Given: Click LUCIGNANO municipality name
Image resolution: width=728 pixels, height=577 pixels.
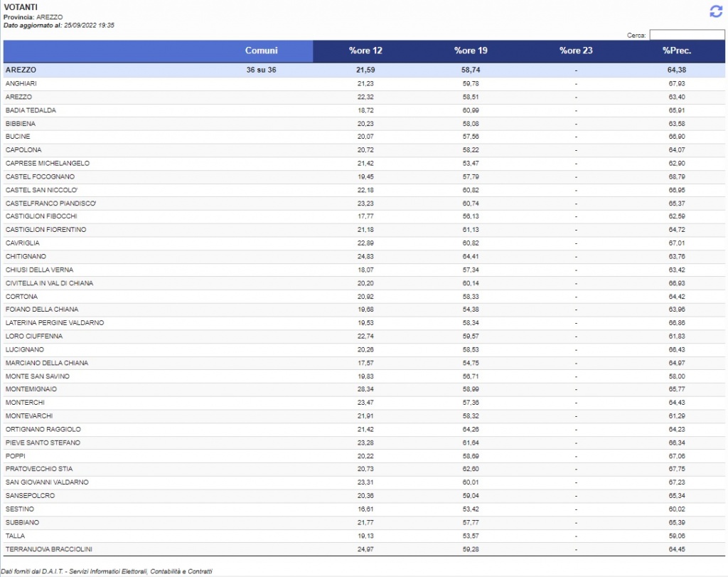Looking at the screenshot, I should [x=25, y=350].
